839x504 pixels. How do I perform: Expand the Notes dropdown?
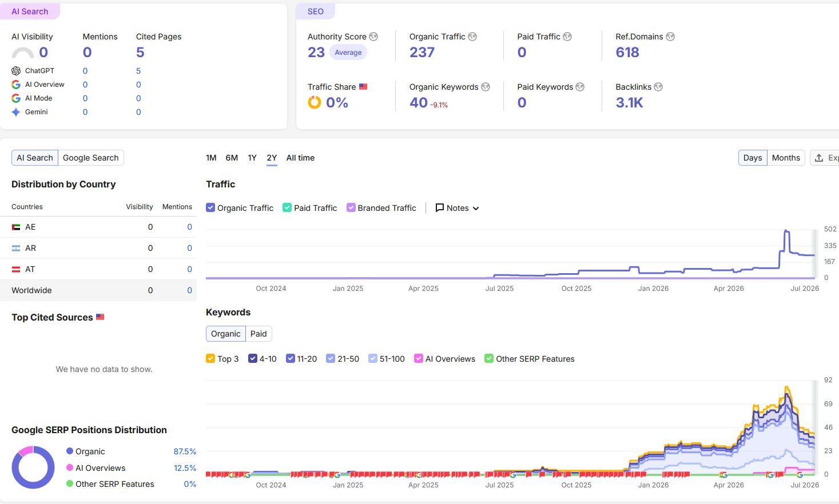coord(457,208)
